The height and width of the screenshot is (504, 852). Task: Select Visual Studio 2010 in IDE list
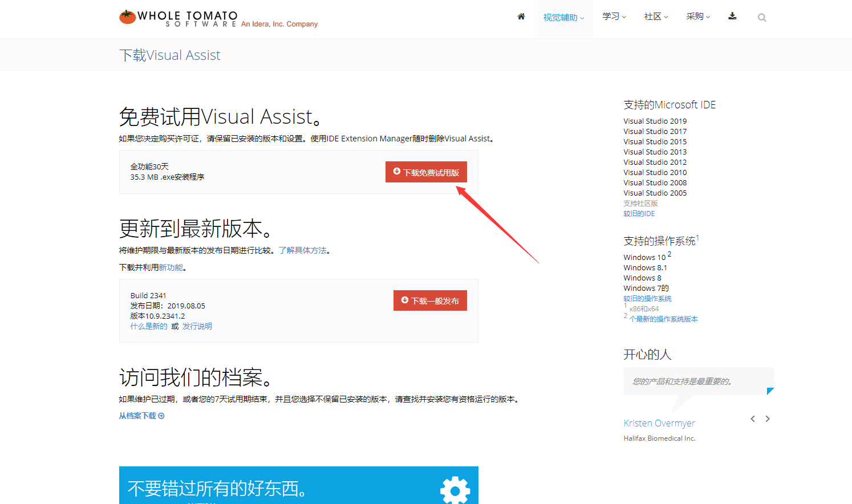655,172
